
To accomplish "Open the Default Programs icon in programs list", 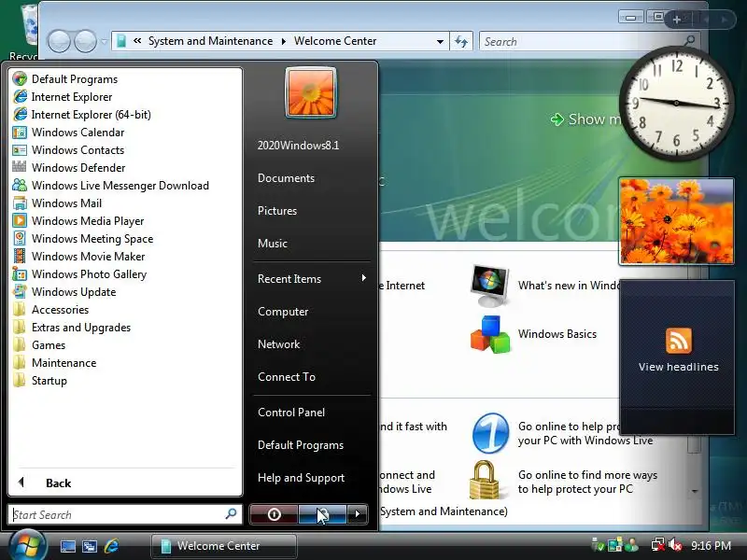I will coord(20,78).
